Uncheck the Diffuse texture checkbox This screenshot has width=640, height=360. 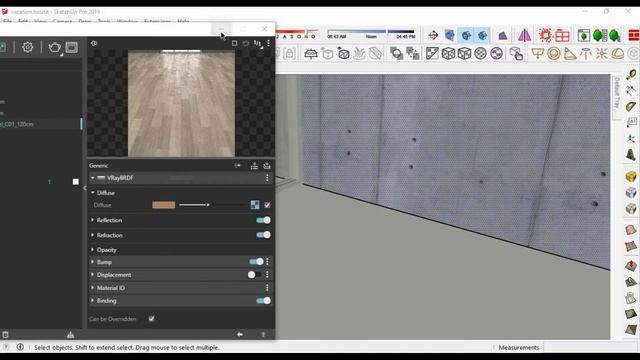pyautogui.click(x=267, y=205)
